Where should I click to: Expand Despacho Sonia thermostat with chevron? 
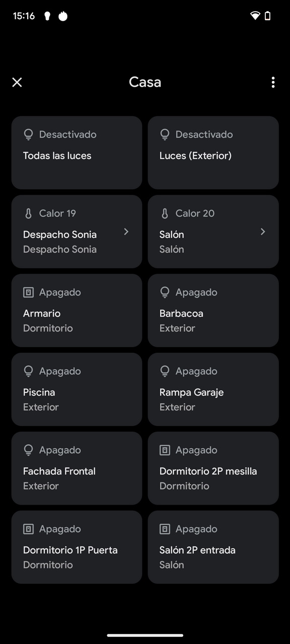[126, 231]
